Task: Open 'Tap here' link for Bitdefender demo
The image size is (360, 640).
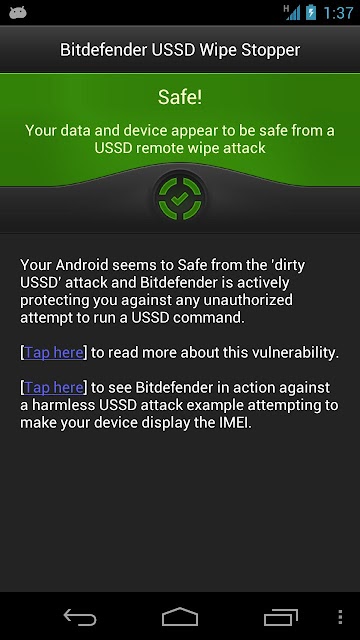Action: coord(54,387)
